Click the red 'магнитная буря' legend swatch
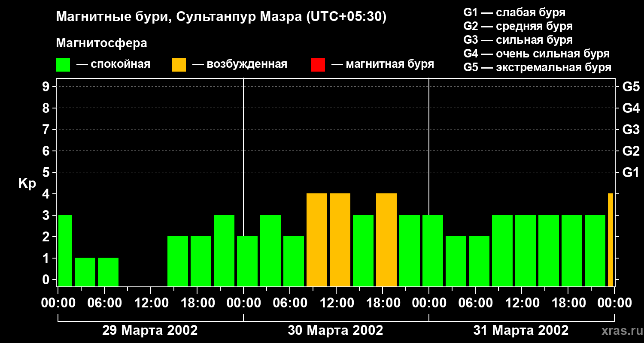 (318, 65)
